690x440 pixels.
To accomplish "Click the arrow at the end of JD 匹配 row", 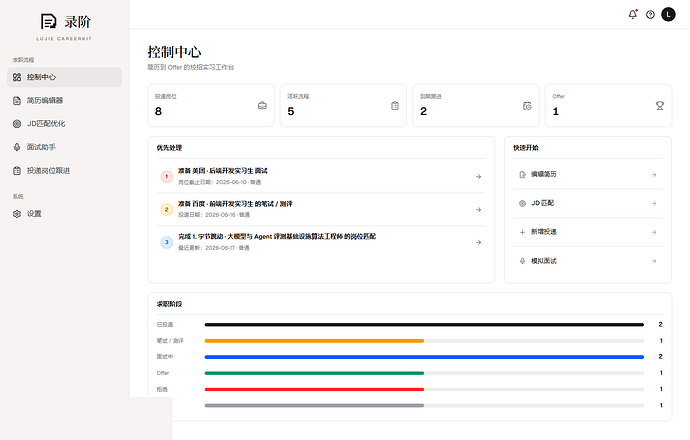I will [654, 203].
